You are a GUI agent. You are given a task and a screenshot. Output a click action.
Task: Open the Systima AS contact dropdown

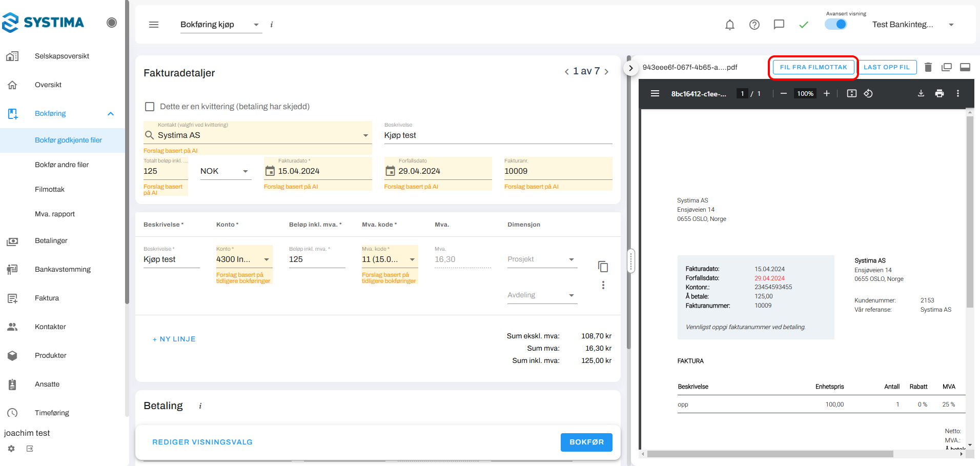coord(366,135)
